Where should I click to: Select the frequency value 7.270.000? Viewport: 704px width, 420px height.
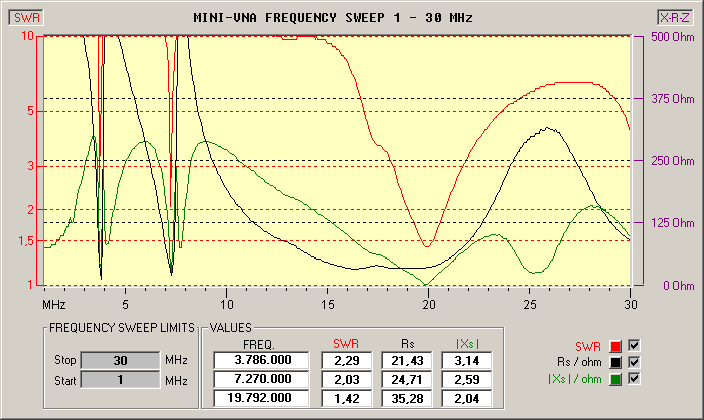click(261, 379)
